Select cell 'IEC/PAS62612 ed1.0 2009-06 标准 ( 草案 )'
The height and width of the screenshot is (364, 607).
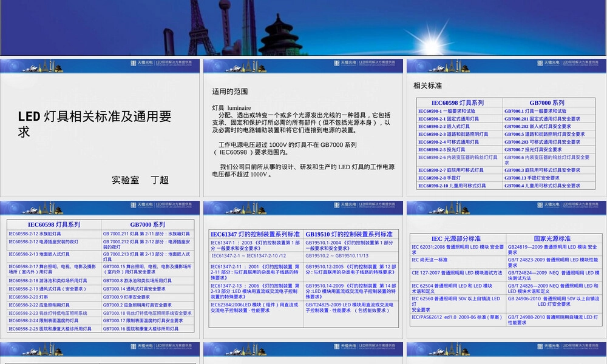(x=458, y=320)
